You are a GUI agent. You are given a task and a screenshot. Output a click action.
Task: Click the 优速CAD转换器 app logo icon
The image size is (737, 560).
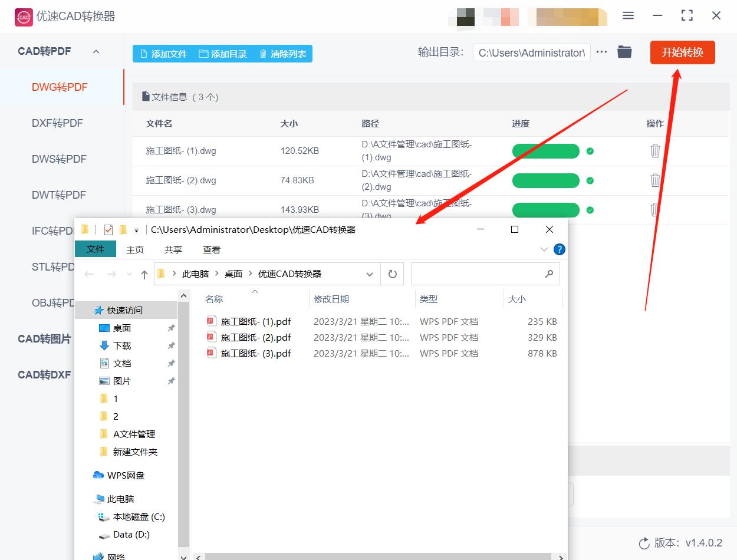click(23, 16)
